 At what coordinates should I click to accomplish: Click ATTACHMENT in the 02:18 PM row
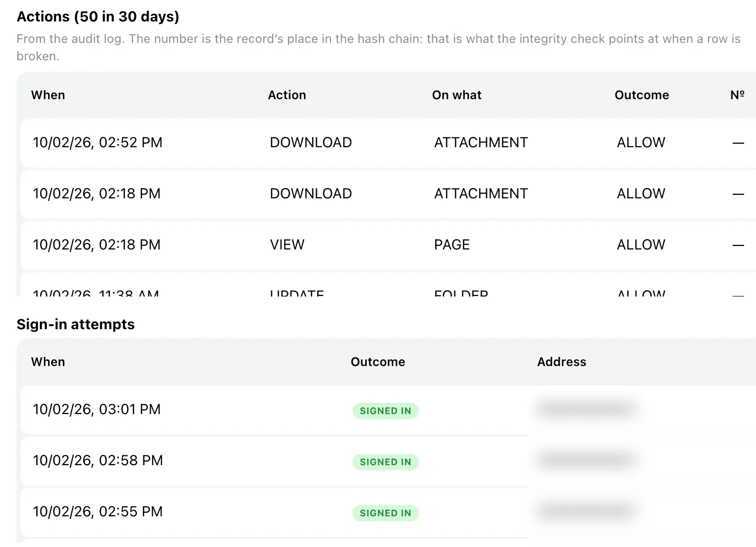coord(481,194)
